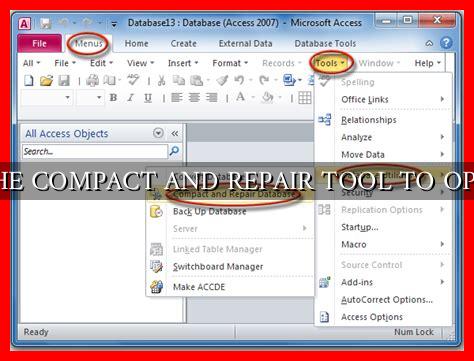Click the gridlines icon in formatting toolbar
The height and width of the screenshot is (361, 474).
(304, 98)
